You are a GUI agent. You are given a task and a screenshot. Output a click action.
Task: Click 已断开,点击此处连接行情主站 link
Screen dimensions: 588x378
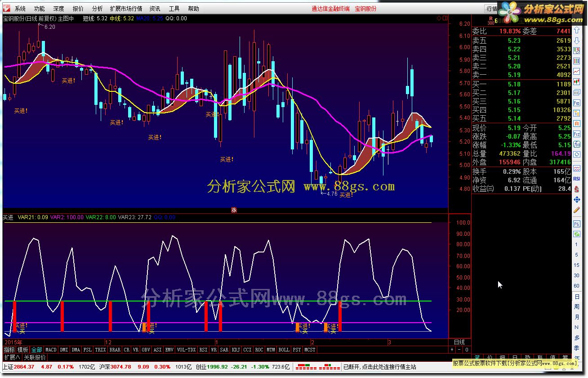click(380, 367)
